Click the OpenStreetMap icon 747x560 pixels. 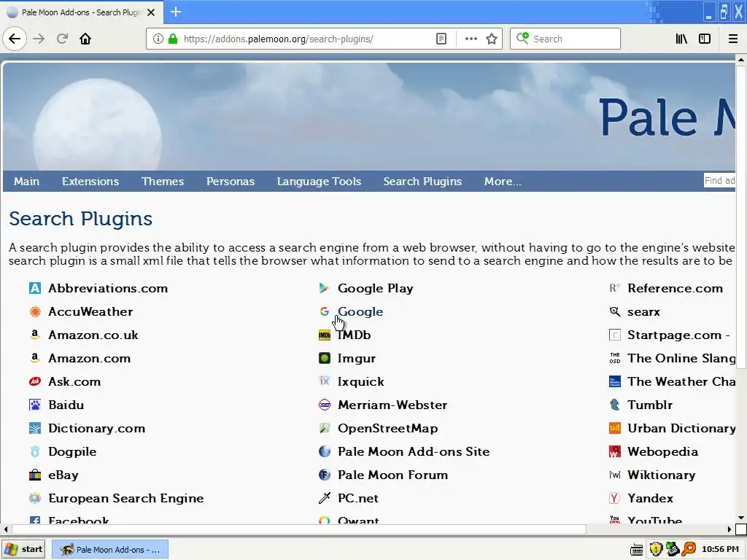pos(325,428)
